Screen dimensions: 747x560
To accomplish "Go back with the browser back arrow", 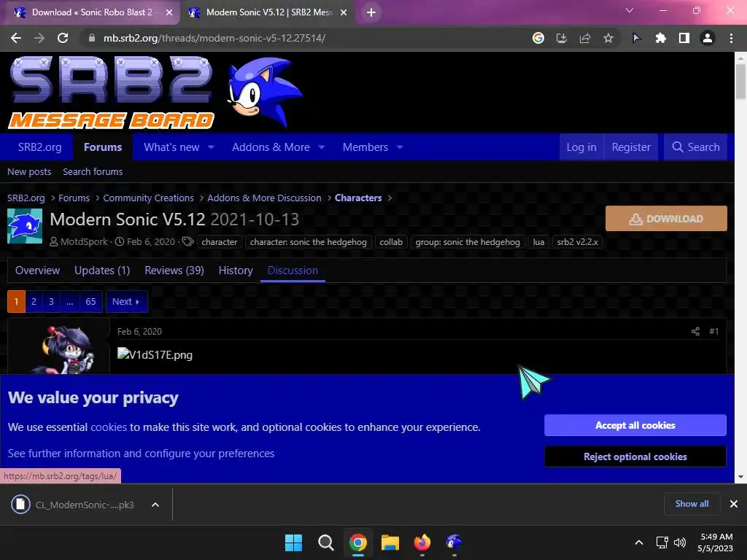I will (x=16, y=38).
